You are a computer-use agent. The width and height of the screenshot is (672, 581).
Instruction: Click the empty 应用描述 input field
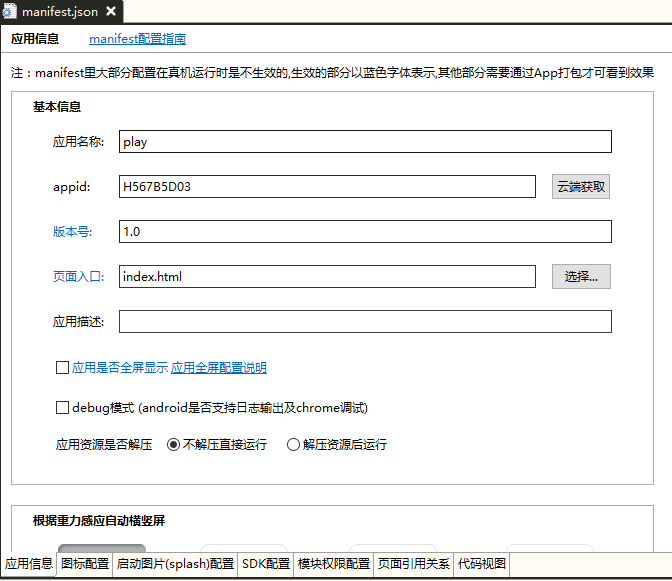(365, 321)
